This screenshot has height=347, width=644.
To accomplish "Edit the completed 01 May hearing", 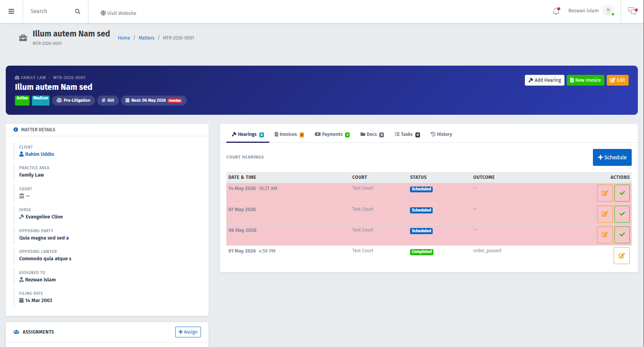I will click(622, 256).
